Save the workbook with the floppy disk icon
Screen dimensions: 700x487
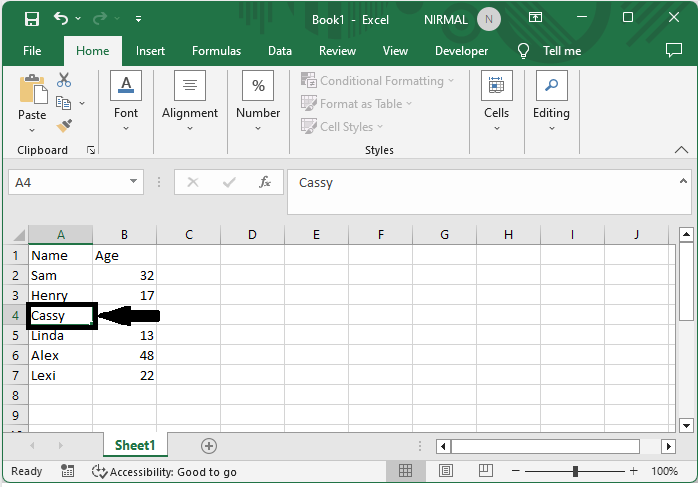pos(32,19)
